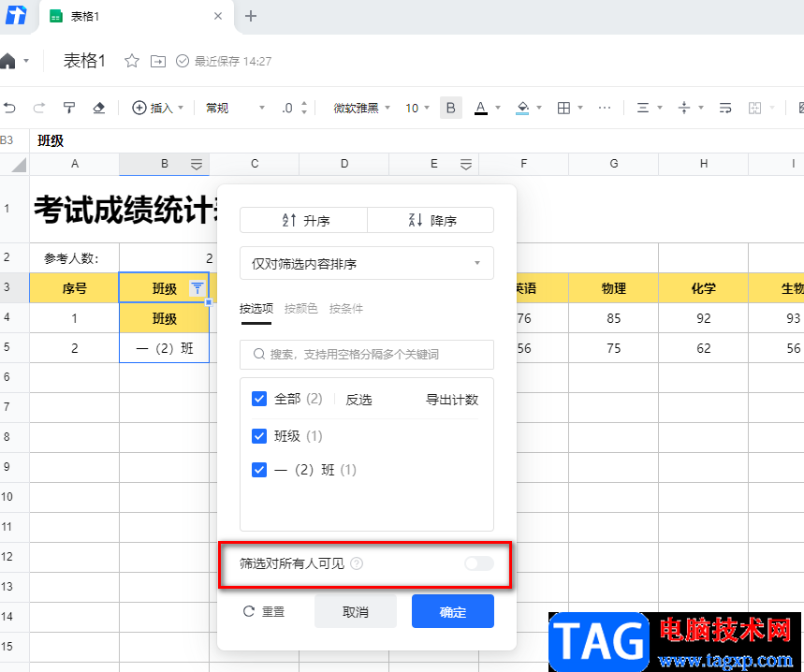Expand the font color palette arrow
The width and height of the screenshot is (804, 672).
pos(497,108)
